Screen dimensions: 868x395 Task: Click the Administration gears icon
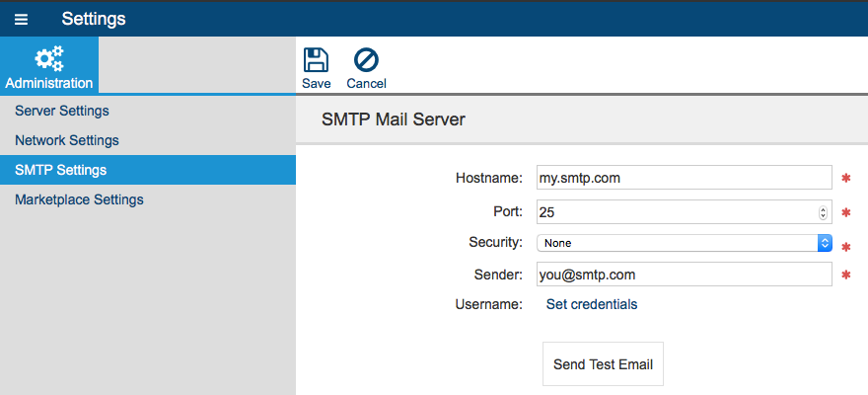(x=49, y=59)
